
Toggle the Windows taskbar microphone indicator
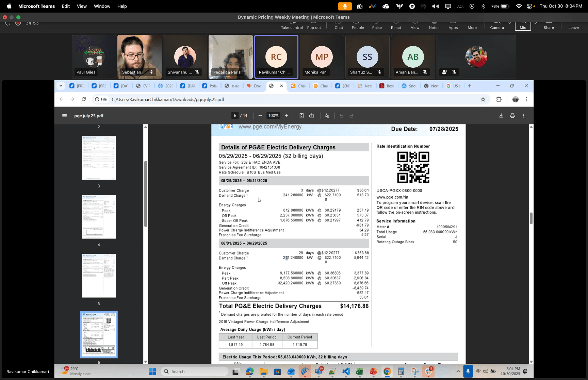pos(468,371)
